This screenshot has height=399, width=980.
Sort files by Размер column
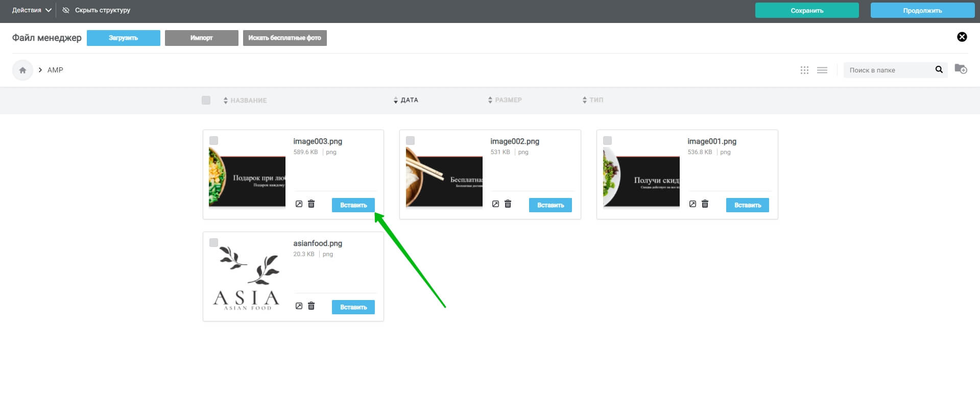click(x=505, y=100)
